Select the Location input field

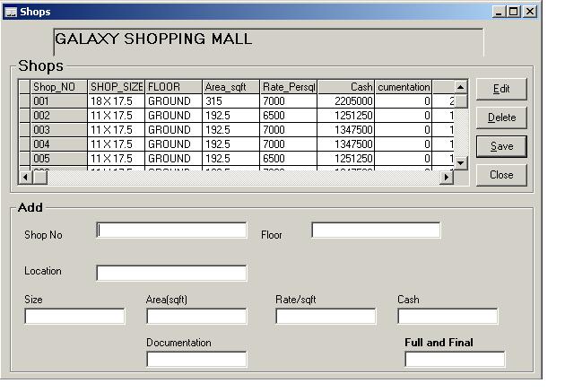171,273
